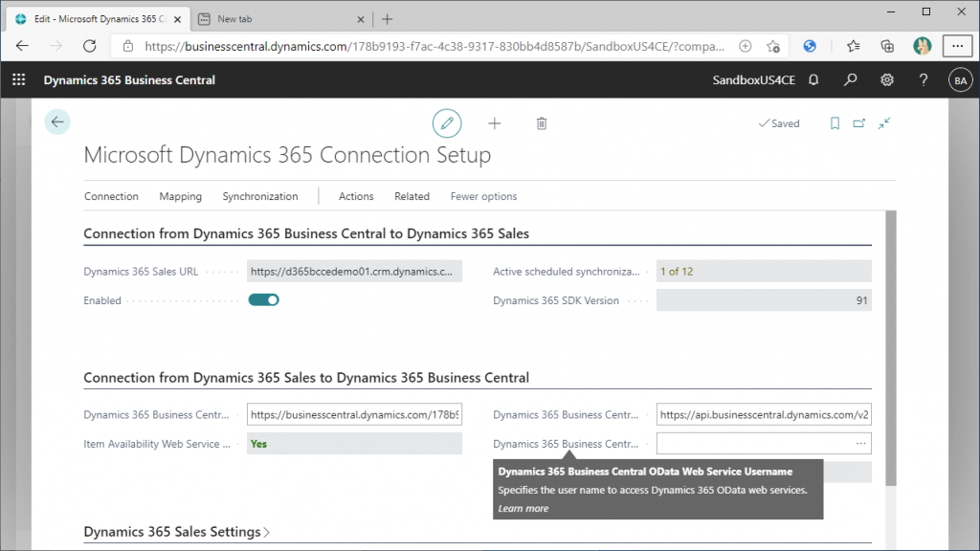The height and width of the screenshot is (551, 980).
Task: Click the Saved status indicator
Action: point(779,123)
